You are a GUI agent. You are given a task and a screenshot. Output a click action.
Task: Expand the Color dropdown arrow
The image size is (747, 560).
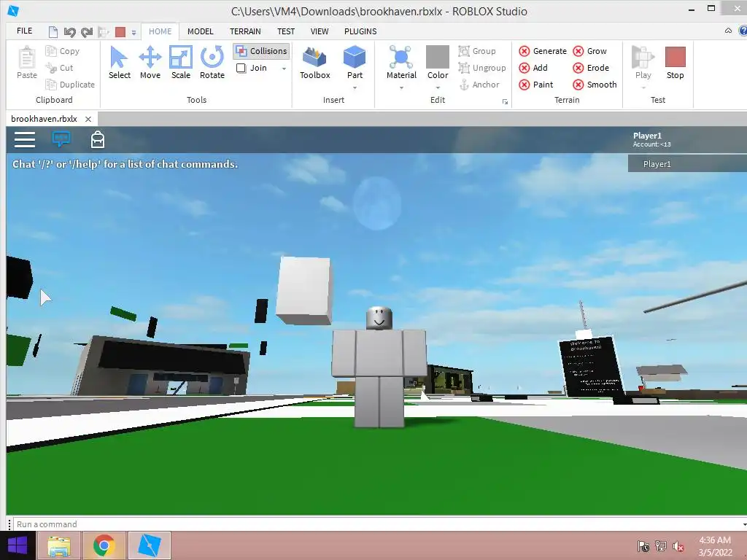click(438, 87)
